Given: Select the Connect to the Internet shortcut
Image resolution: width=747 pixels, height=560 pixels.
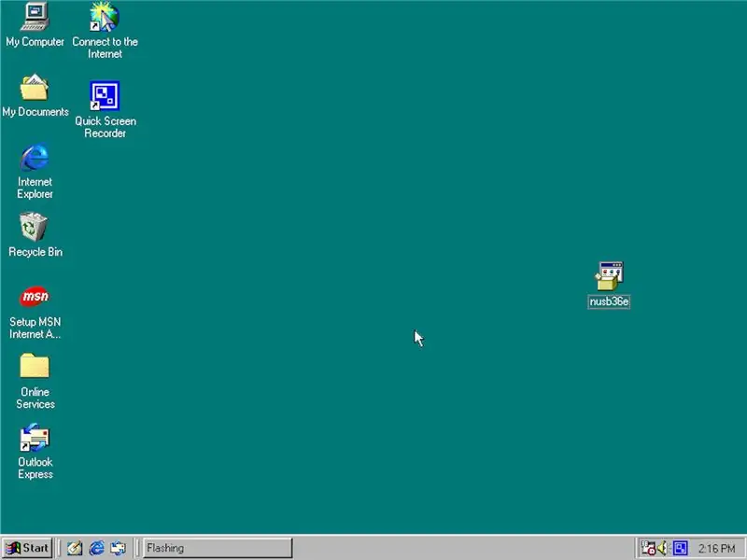Looking at the screenshot, I should point(105,17).
